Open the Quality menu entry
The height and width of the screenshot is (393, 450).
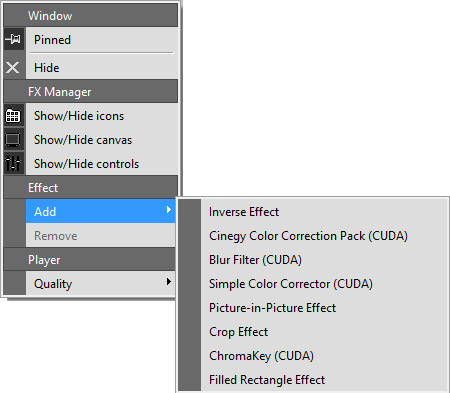click(100, 283)
